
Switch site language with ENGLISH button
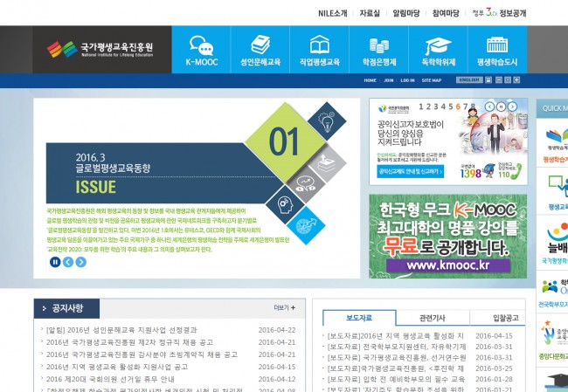point(469,80)
